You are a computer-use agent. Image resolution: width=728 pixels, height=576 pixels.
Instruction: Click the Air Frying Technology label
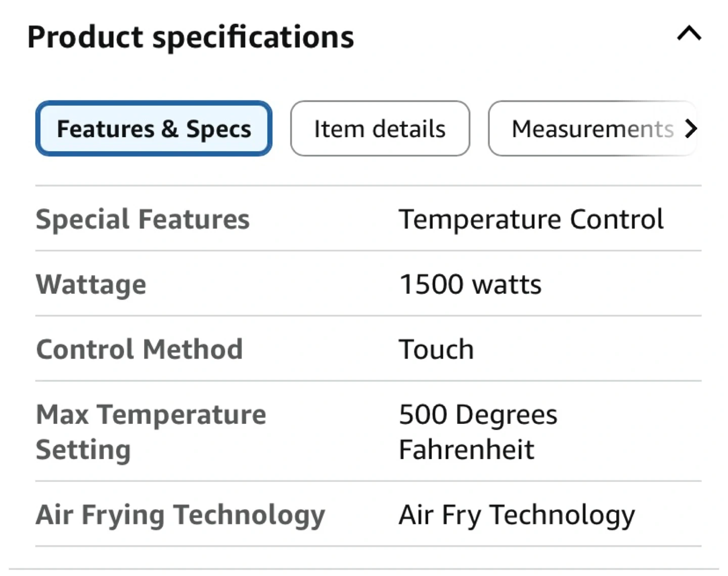pyautogui.click(x=180, y=515)
